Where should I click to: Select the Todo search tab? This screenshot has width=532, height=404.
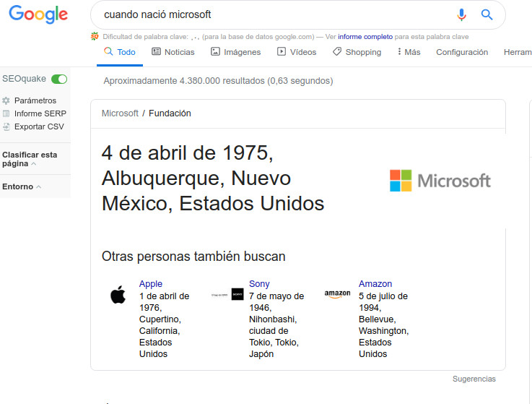[x=120, y=52]
